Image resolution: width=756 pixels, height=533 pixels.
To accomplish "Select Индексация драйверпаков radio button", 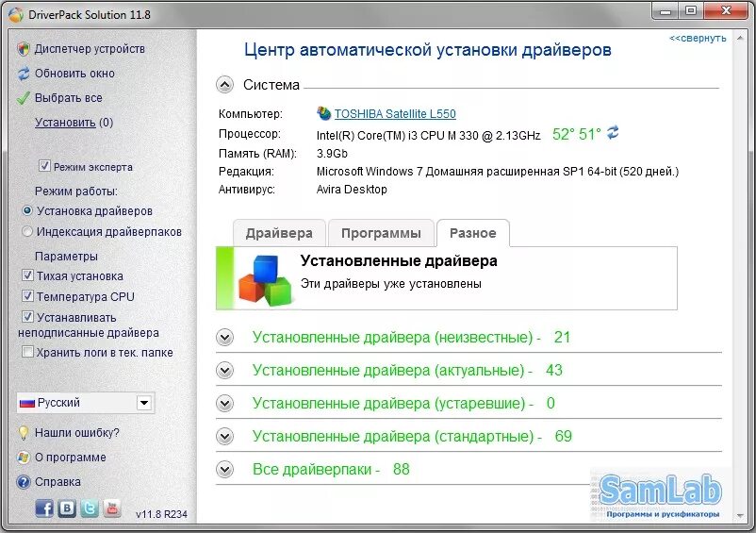I will 27,231.
